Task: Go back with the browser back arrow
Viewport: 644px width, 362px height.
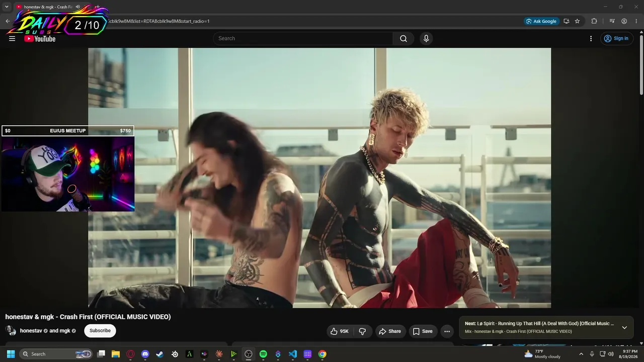Action: (x=8, y=21)
